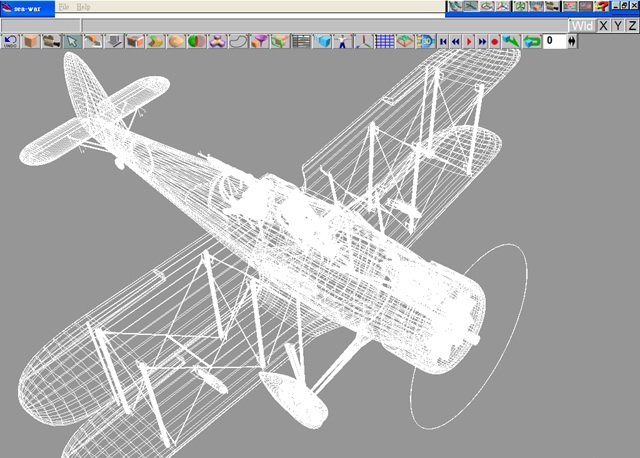Select the arrow pointer tool
Screen dimensions: 640x458
pos(71,42)
